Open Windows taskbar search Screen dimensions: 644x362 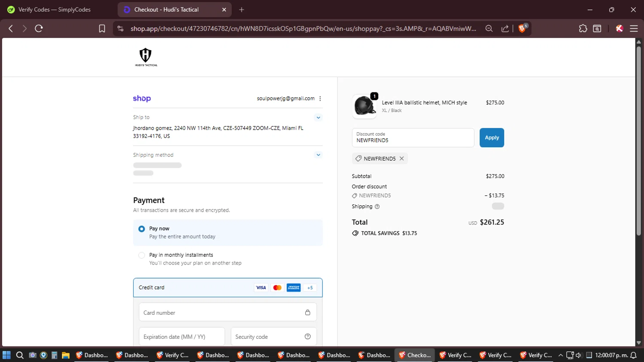[20, 355]
